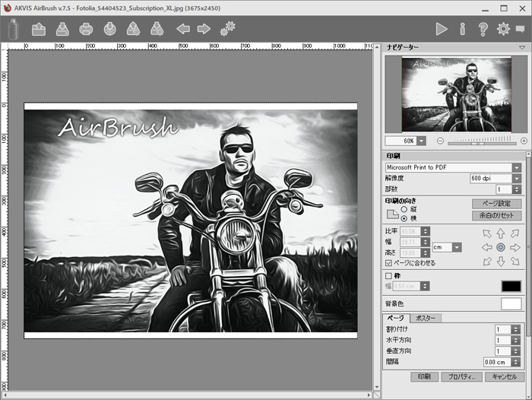Adjust the 間隔 spacing stepper
532x400 pixels.
tap(516, 362)
